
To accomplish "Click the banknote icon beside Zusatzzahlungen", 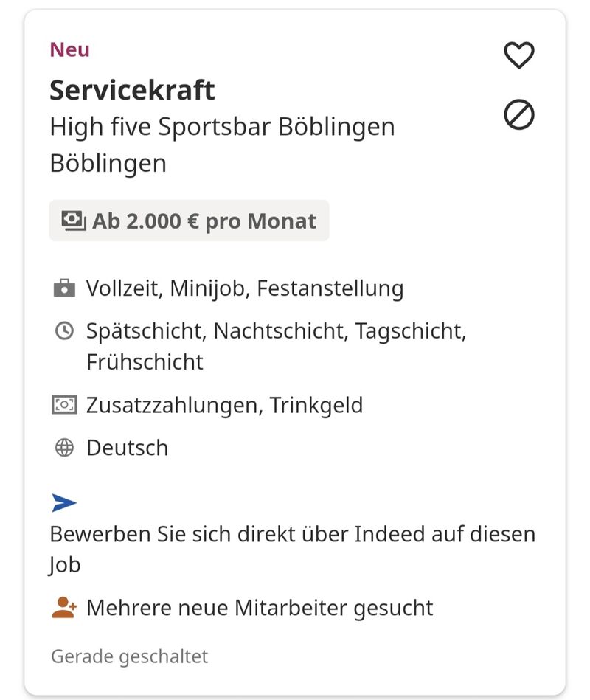I will 65,405.
